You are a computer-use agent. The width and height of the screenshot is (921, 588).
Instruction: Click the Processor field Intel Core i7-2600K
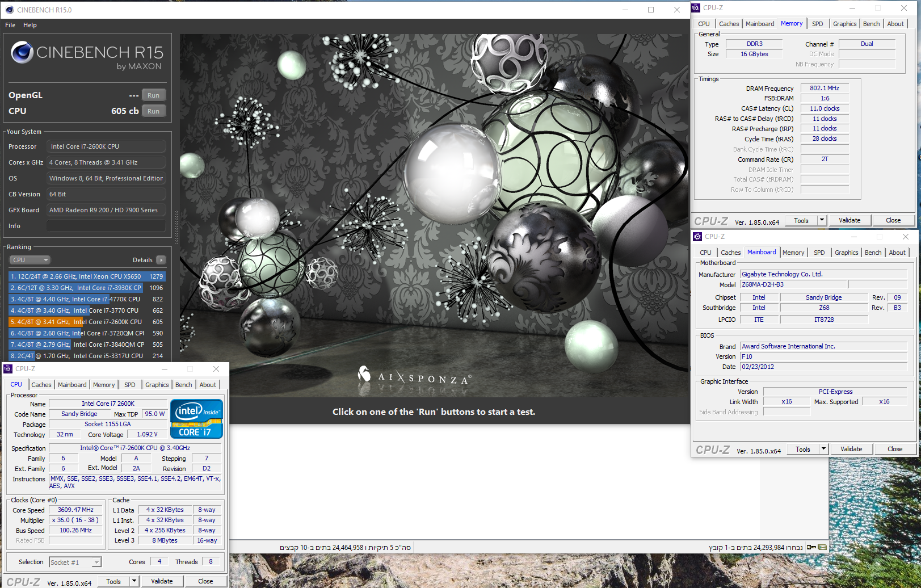point(106,146)
